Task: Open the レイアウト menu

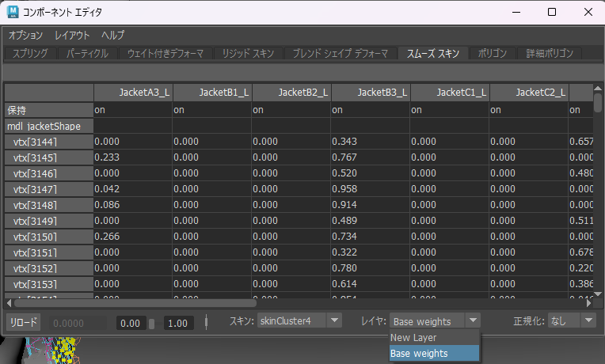Action: (x=72, y=35)
